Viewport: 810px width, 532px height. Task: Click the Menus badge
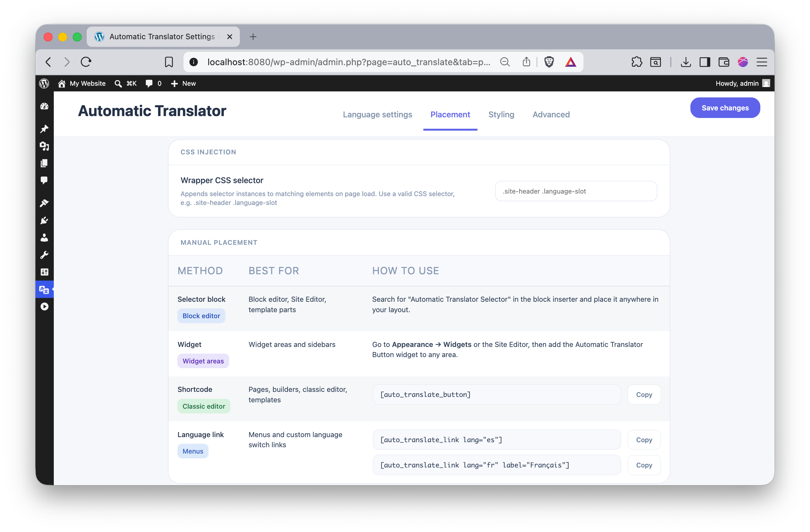coord(193,451)
